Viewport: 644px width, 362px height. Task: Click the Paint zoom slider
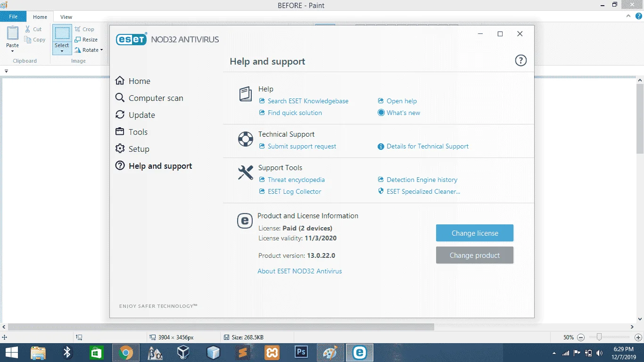click(x=599, y=337)
